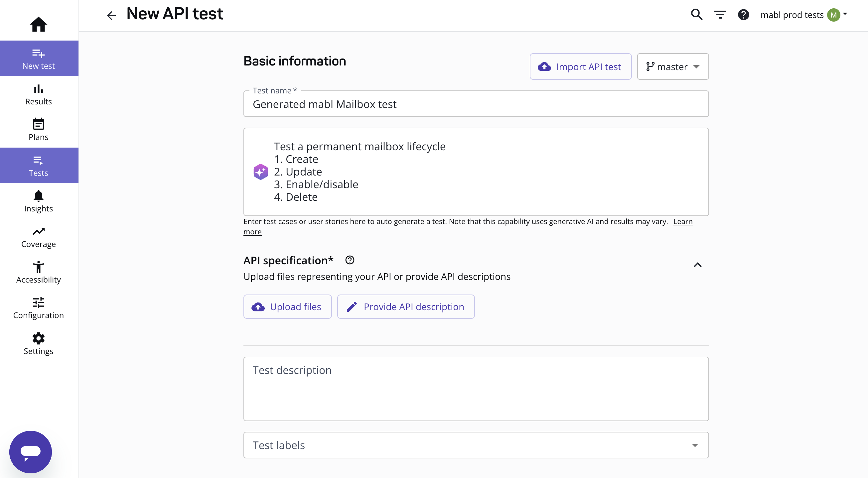Open the mabl prod tests workspace menu
868x478 pixels.
point(803,15)
